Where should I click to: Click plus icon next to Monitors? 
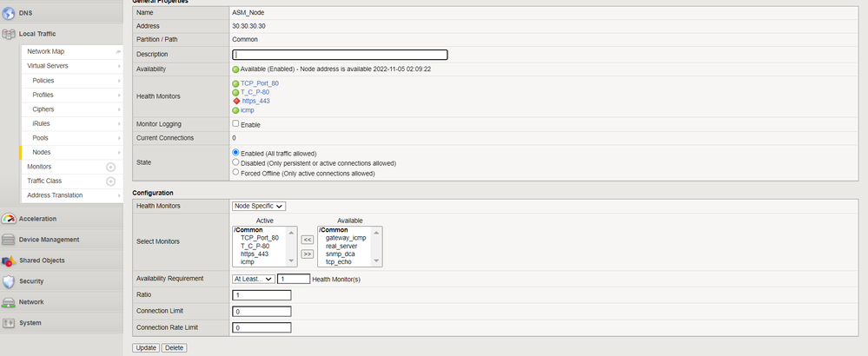click(x=110, y=167)
